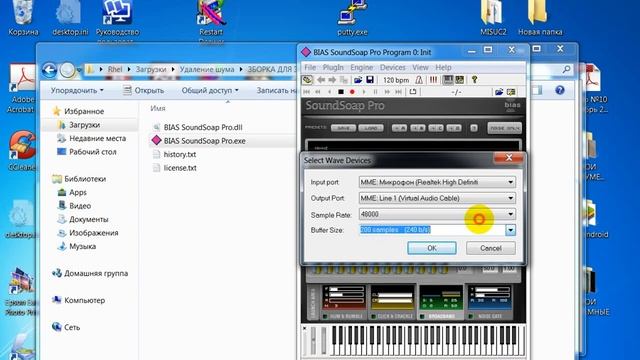Select history.txt in file list
The image size is (640, 360).
pyautogui.click(x=175, y=154)
